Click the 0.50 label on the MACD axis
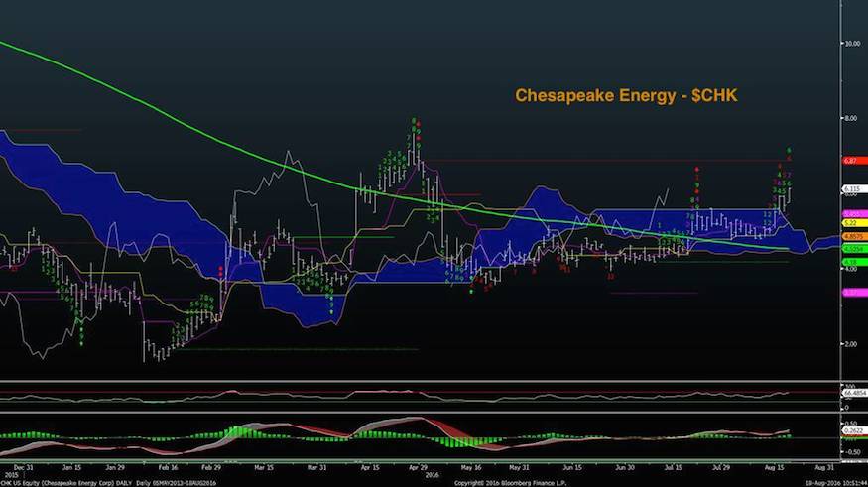Screen dimensions: 868x487 point(851,424)
